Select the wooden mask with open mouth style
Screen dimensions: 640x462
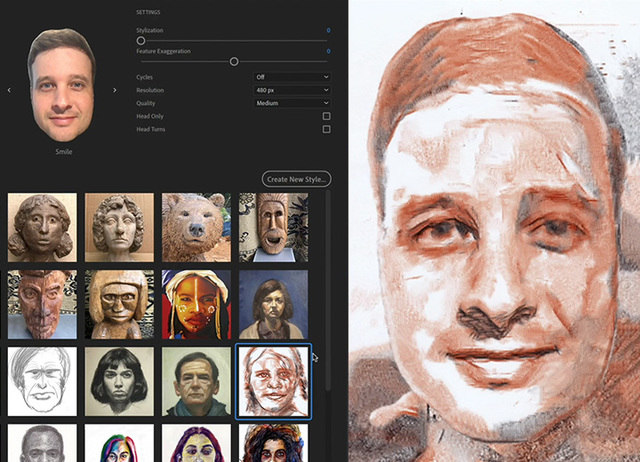pos(273,227)
